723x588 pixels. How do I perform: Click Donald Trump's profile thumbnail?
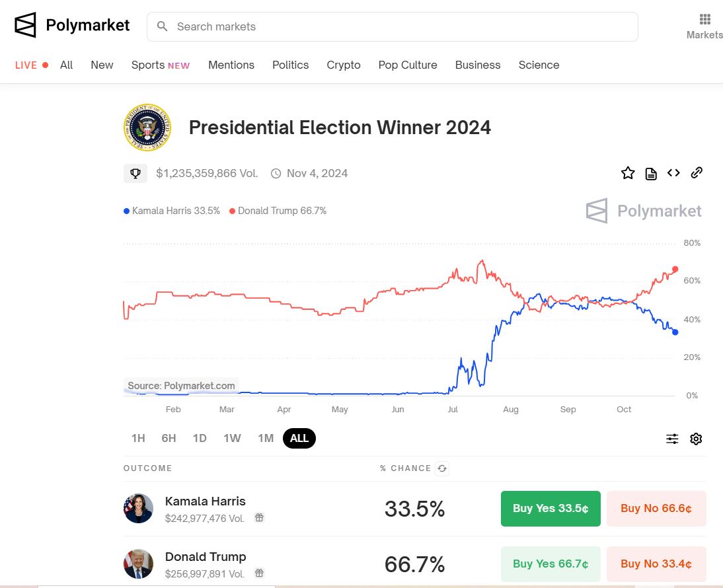(x=139, y=564)
